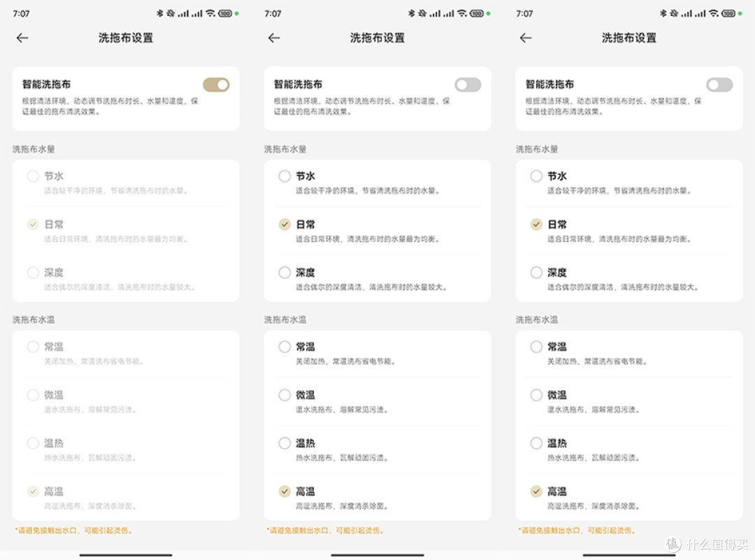The image size is (755, 560).
Task: Tap the Wi-Fi status icon in left panel
Action: (210, 13)
